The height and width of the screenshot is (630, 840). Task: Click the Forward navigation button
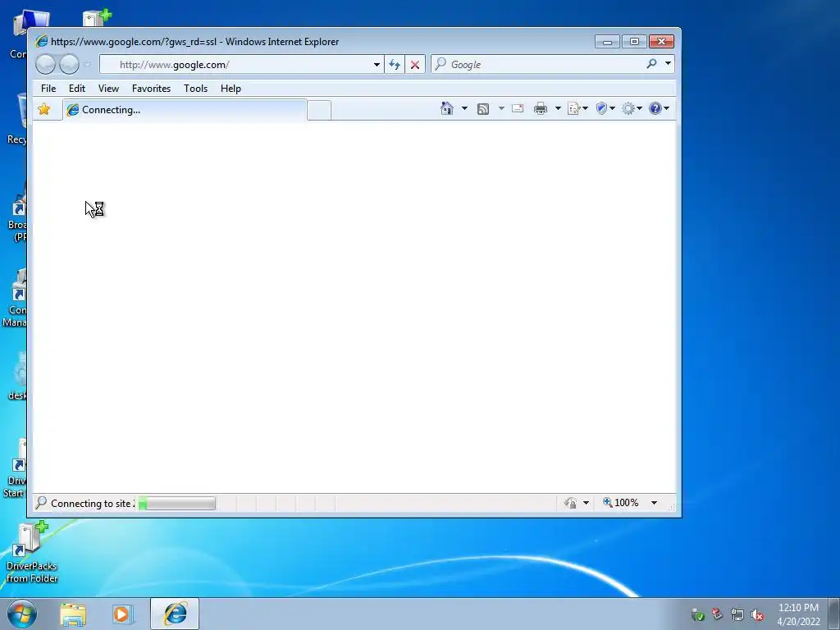point(69,64)
